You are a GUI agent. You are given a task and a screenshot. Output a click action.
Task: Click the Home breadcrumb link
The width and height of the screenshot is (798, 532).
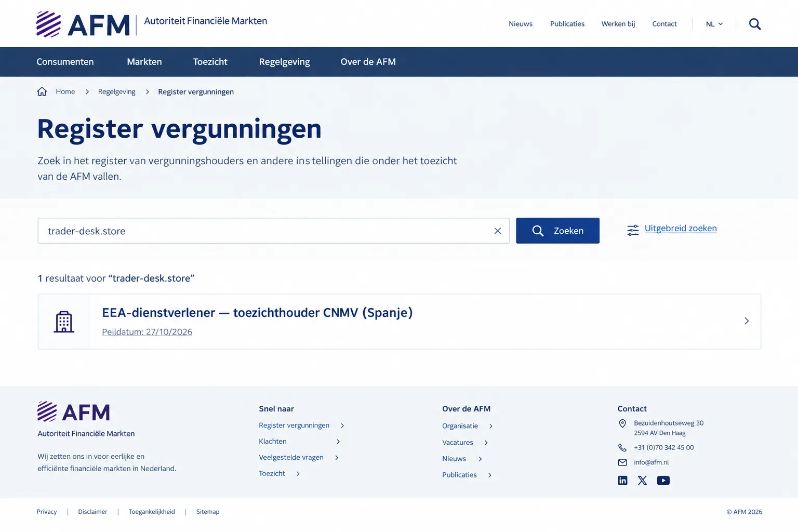tap(65, 91)
